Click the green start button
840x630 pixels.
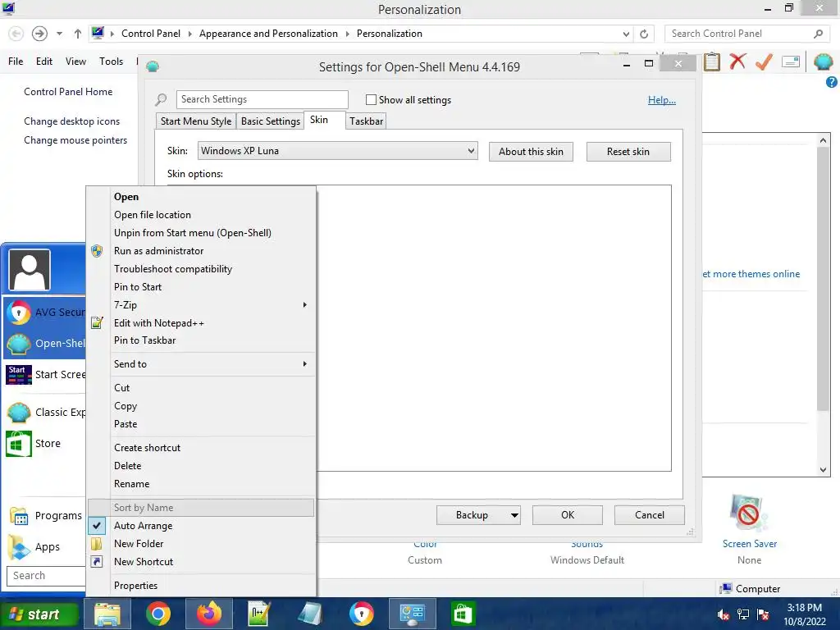click(40, 614)
